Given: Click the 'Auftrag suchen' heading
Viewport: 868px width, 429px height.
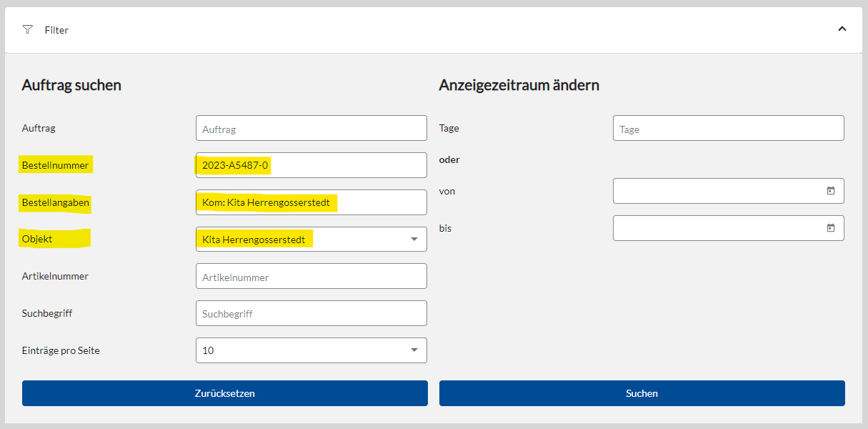Looking at the screenshot, I should (71, 85).
